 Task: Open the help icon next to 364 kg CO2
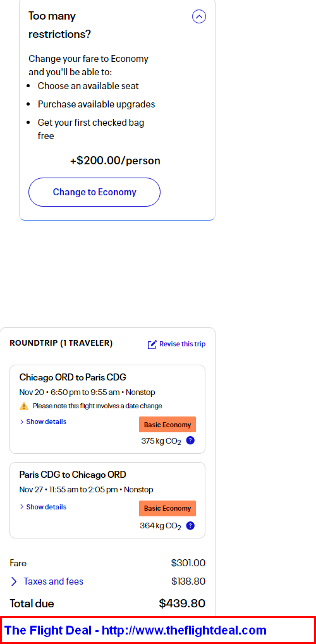pos(190,526)
